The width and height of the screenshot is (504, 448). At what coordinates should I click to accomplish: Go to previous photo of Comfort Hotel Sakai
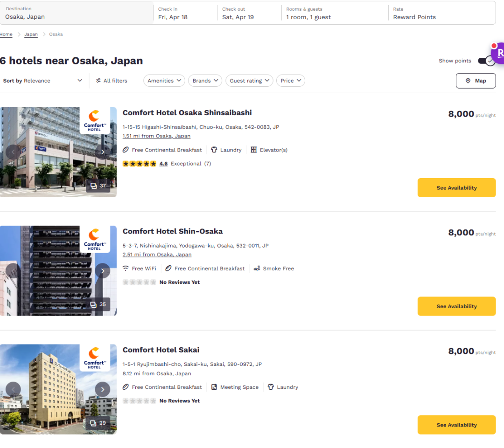[13, 389]
